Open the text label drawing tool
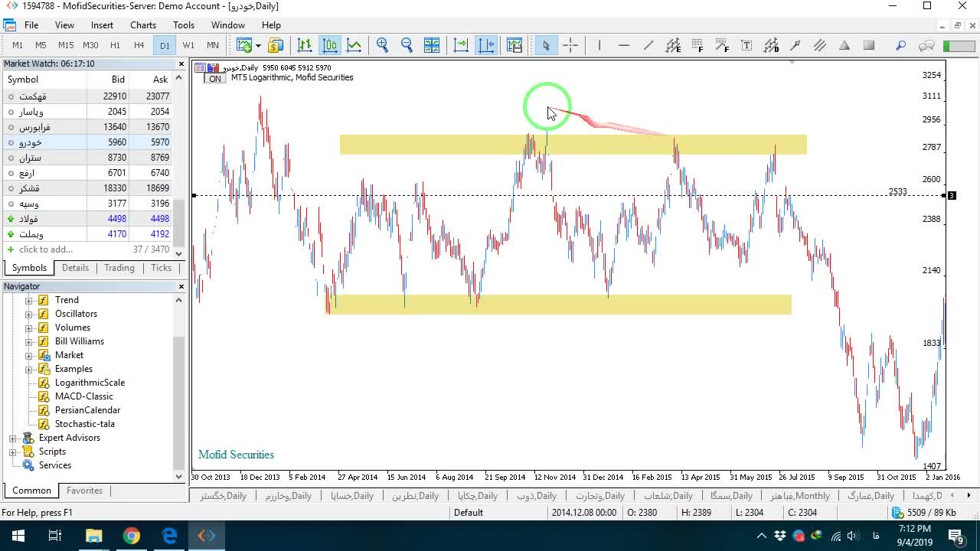Image resolution: width=980 pixels, height=551 pixels. [746, 45]
